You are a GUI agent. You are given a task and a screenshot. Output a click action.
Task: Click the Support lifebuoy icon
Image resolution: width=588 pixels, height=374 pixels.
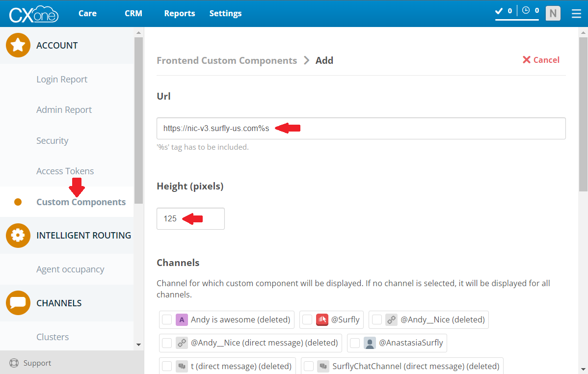coord(14,363)
